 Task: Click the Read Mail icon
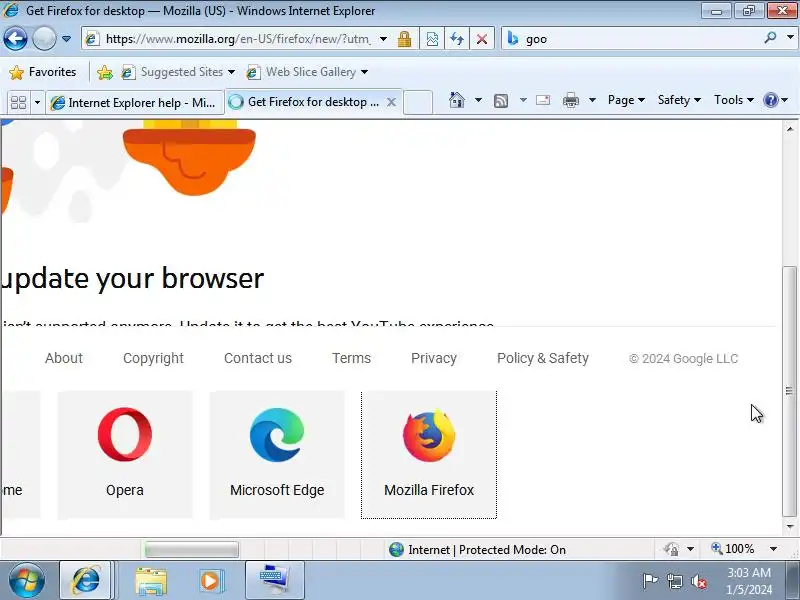click(543, 100)
